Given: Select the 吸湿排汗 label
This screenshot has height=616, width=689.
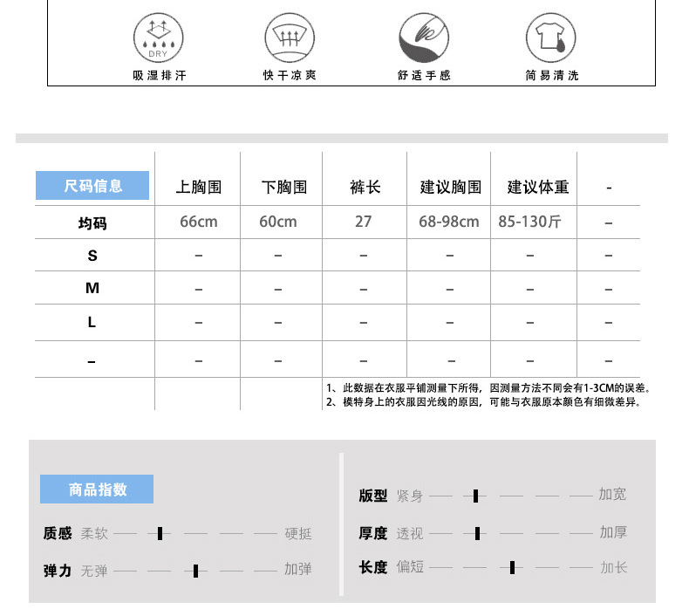Looking at the screenshot, I should click(x=160, y=76).
